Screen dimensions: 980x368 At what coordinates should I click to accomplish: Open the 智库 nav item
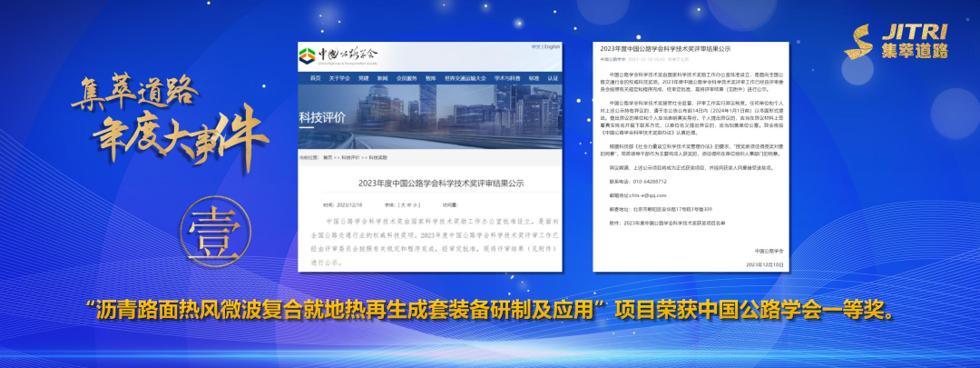[x=431, y=78]
